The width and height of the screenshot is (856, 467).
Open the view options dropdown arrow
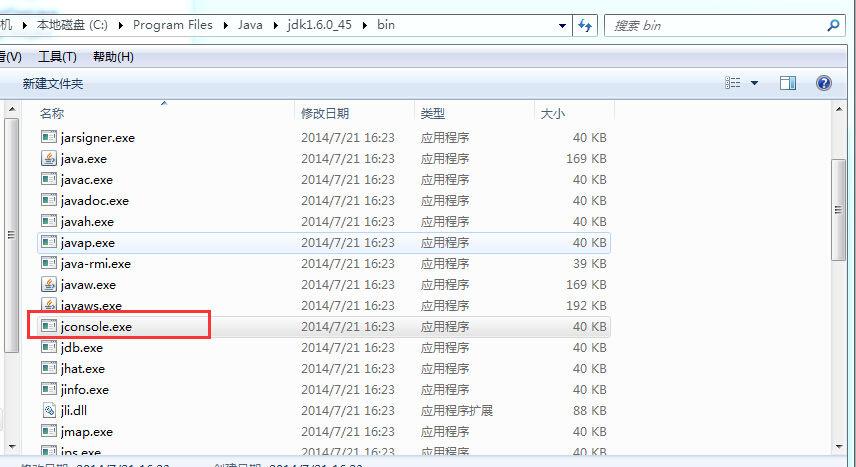click(x=754, y=83)
